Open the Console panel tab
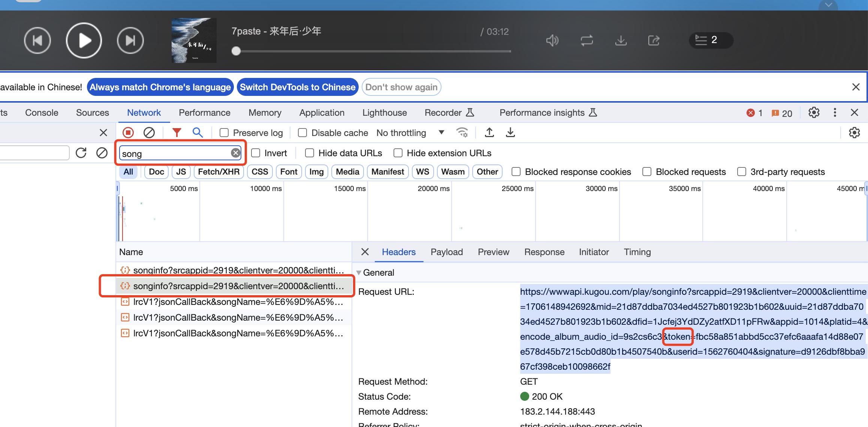 (42, 113)
